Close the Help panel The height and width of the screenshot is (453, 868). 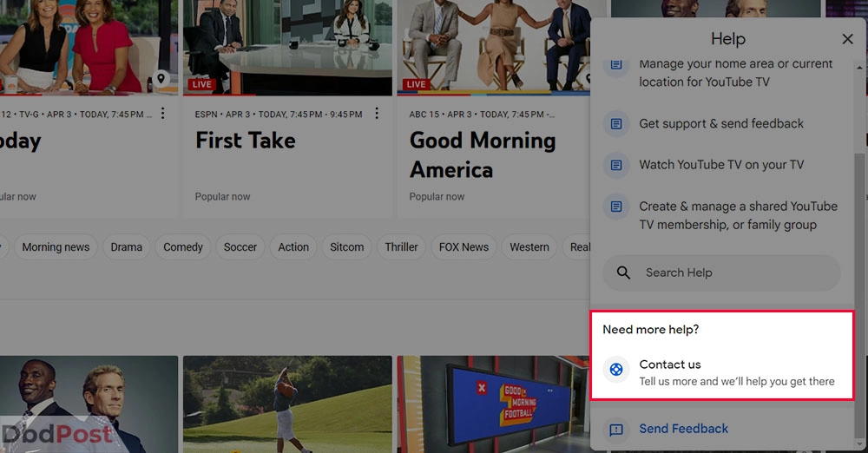click(x=847, y=39)
